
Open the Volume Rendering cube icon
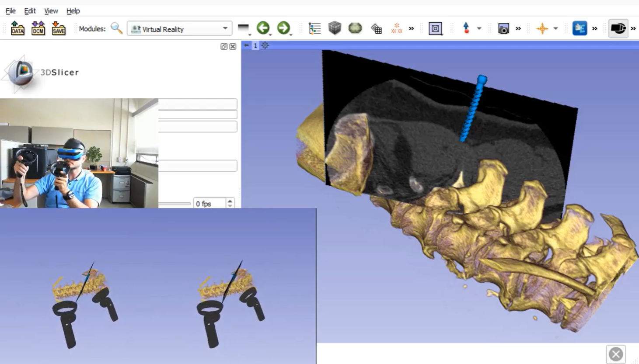click(x=335, y=28)
